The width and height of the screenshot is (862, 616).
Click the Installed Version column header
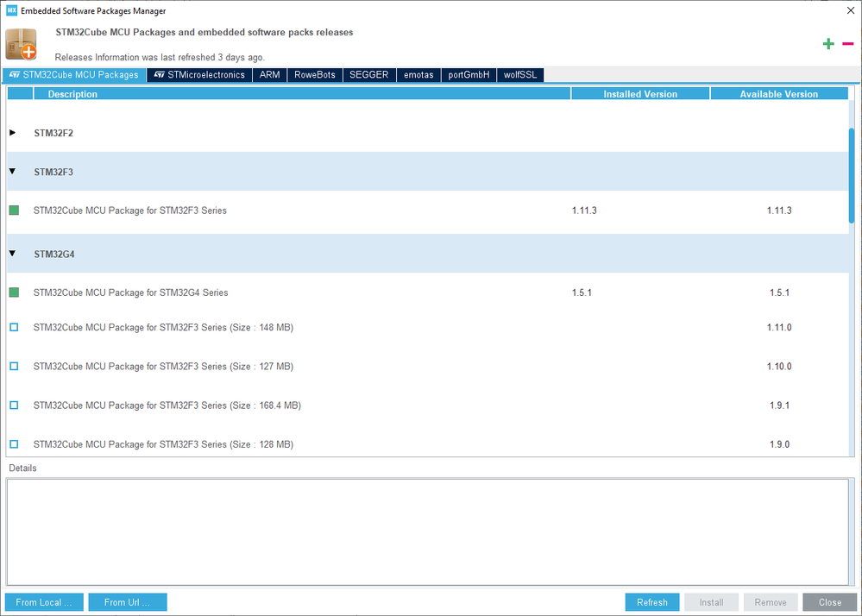640,94
